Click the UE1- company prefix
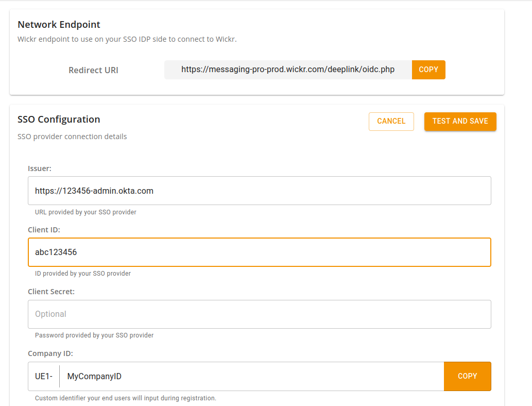 (44, 376)
